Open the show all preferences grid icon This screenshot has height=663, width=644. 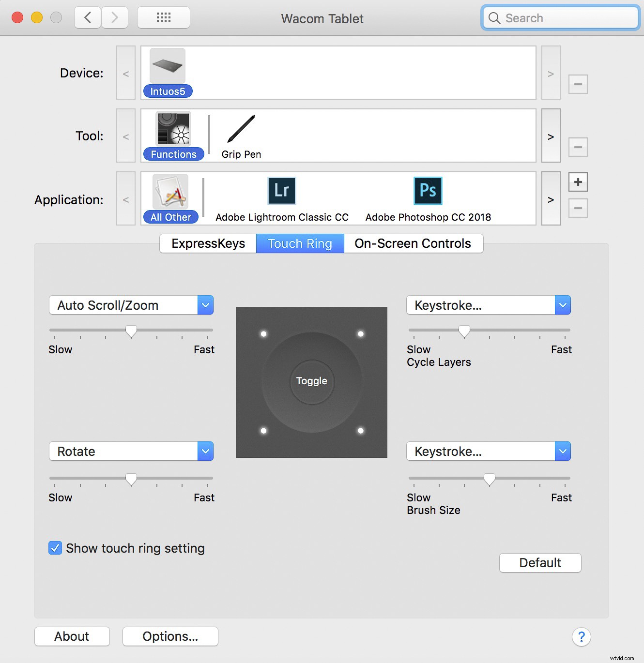pos(163,17)
